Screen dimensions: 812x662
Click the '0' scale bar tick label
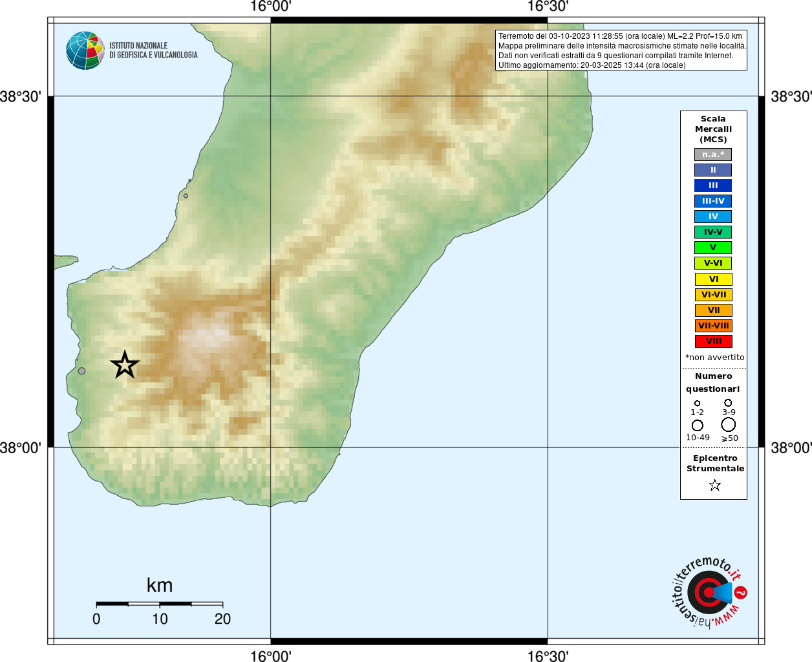[x=96, y=619]
